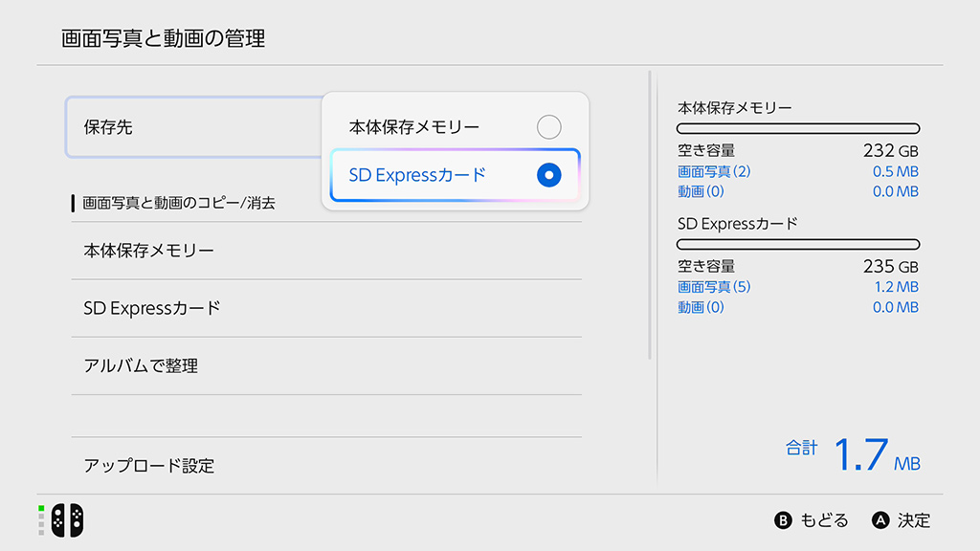The height and width of the screenshot is (551, 980).
Task: Select the SD Expressカード radio button
Action: pos(548,175)
